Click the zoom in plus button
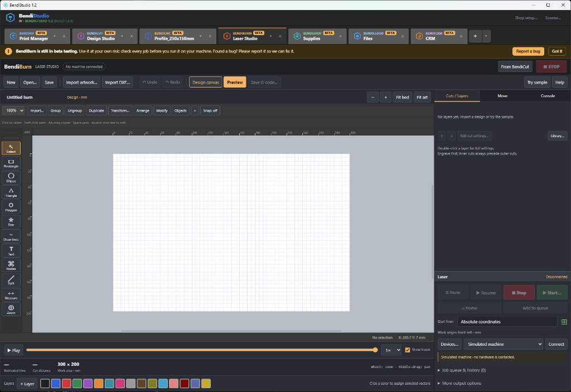Image resolution: width=571 pixels, height=392 pixels. click(x=386, y=97)
